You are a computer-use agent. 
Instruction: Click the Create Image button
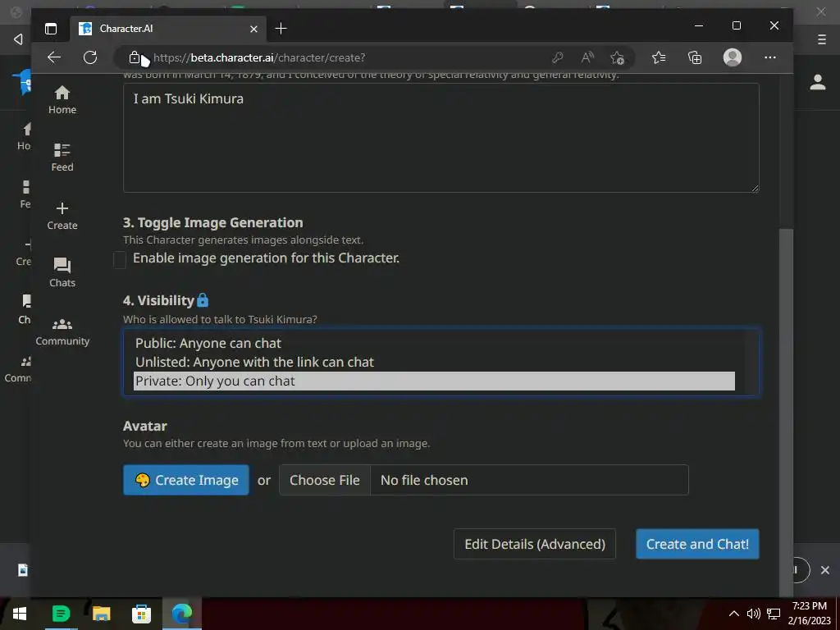(186, 480)
